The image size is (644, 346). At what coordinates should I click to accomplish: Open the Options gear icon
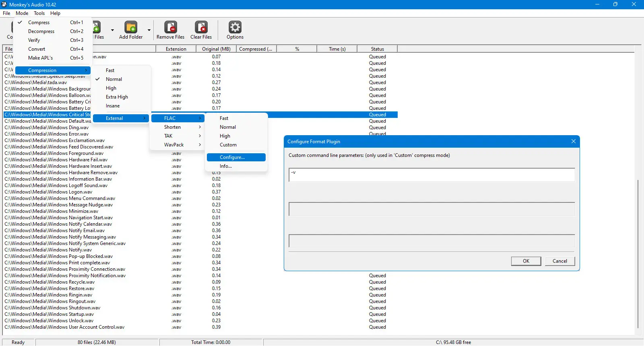235,27
